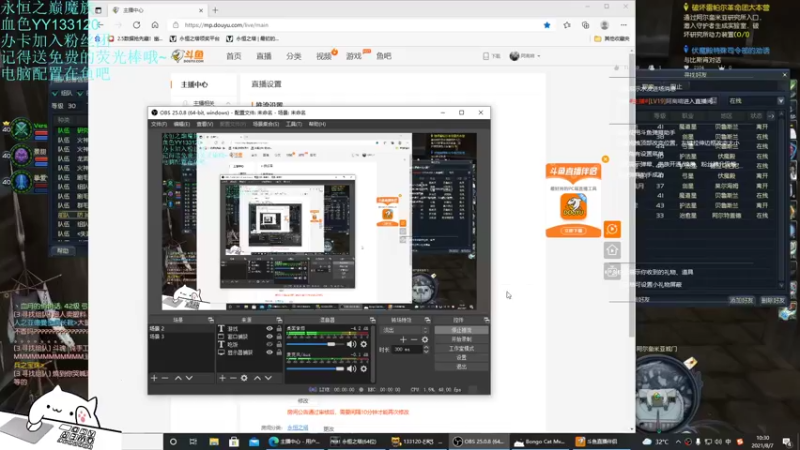Add a scene transition with plus icon
The height and width of the screenshot is (450, 800).
[x=403, y=339]
